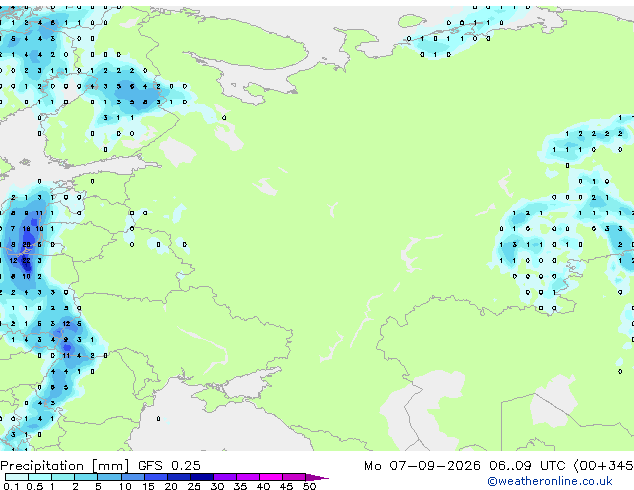634x490 pixels.
Task: Select the 10–15 mm blue legend swatch
Action: pos(132,477)
